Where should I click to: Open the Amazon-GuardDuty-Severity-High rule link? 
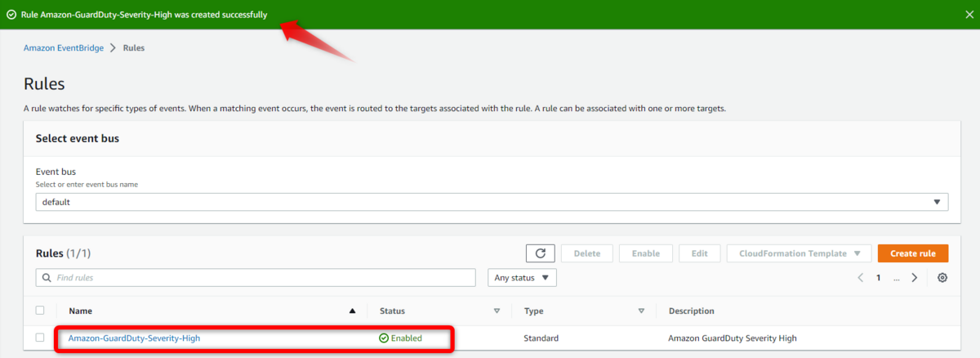coord(134,338)
